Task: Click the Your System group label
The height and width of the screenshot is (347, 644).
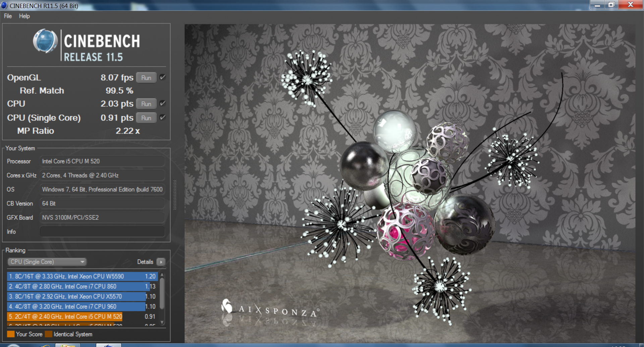Action: [x=20, y=148]
